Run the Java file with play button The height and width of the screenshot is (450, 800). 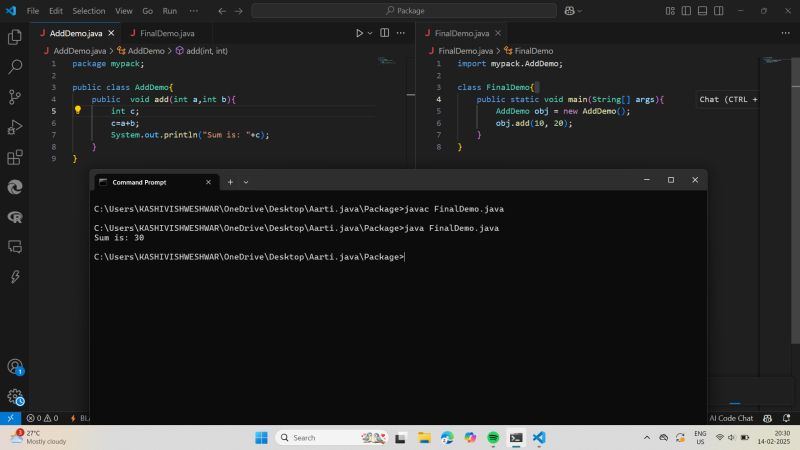coord(359,33)
